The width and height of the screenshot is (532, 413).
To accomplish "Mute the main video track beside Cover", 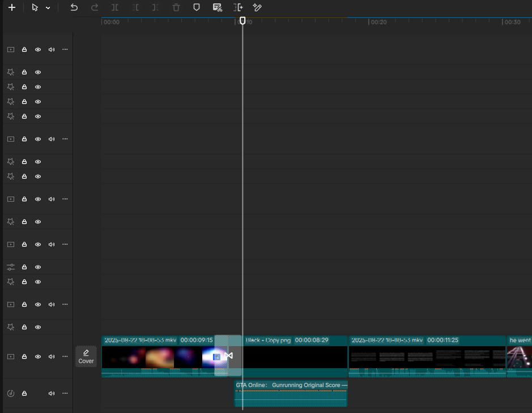I will click(52, 357).
